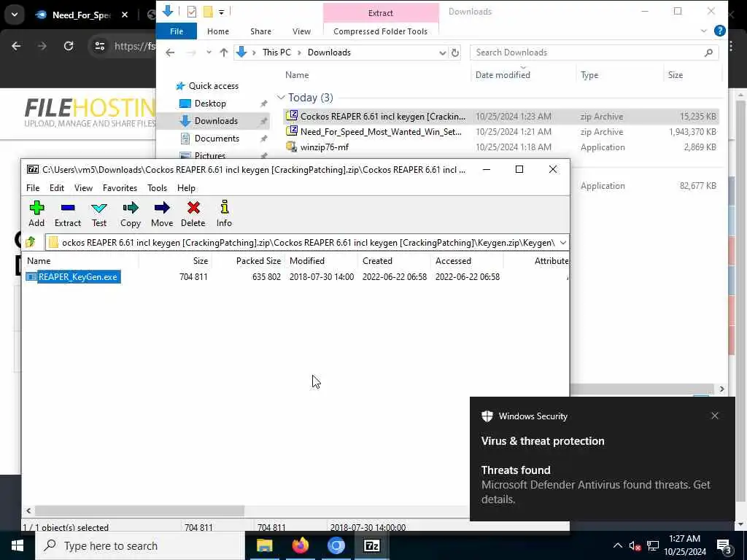This screenshot has height=560, width=747.
Task: Click the 7-Zip scrollbar left arrow
Action: (28, 510)
